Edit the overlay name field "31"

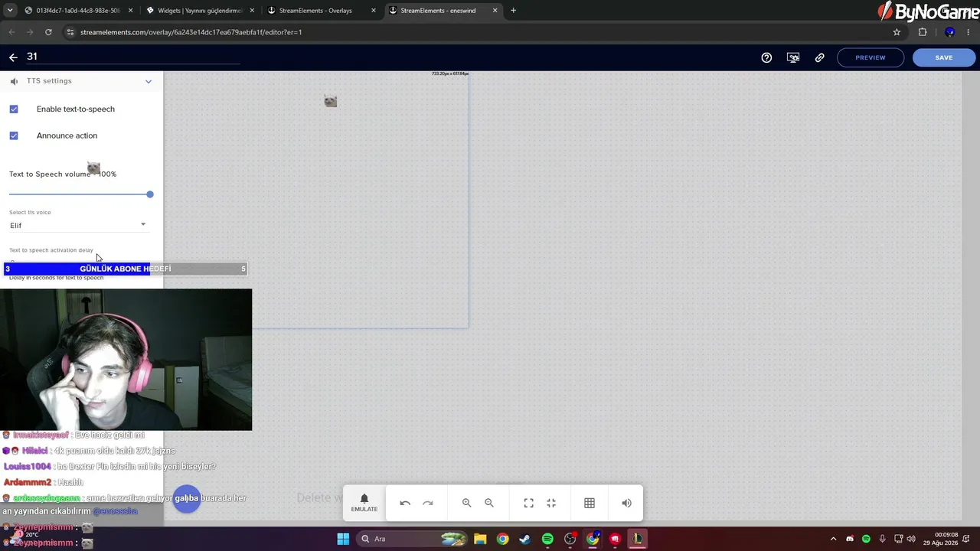[x=132, y=57]
